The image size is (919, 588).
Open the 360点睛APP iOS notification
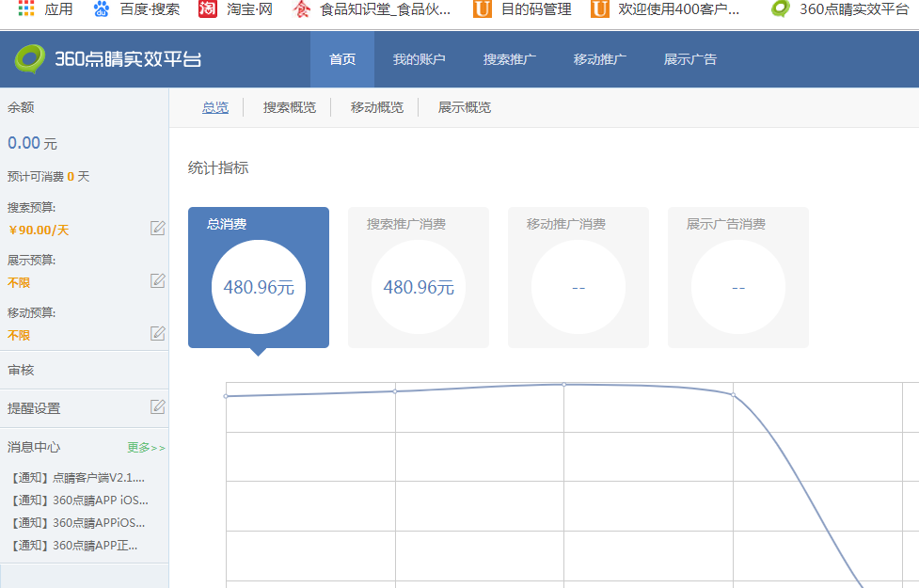pyautogui.click(x=79, y=501)
